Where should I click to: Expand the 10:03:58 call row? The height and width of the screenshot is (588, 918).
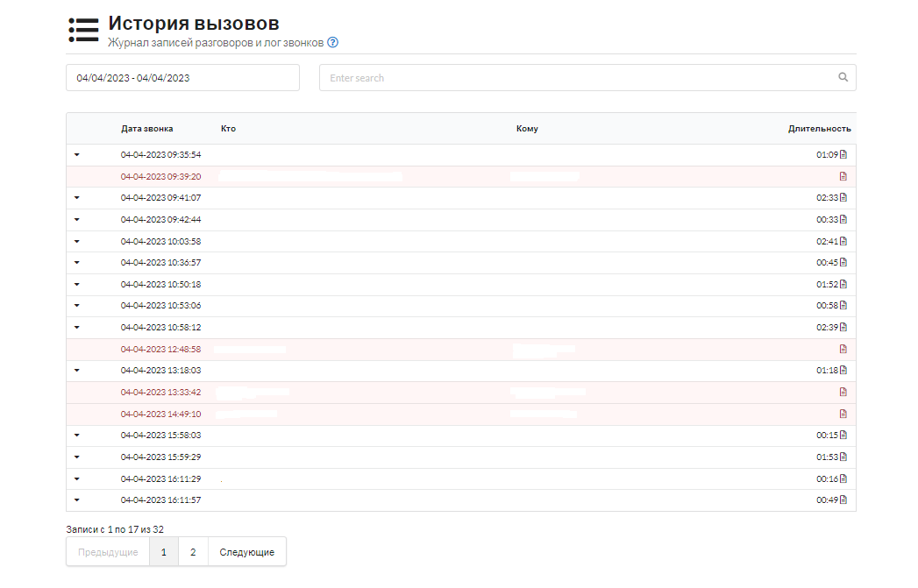tap(76, 241)
